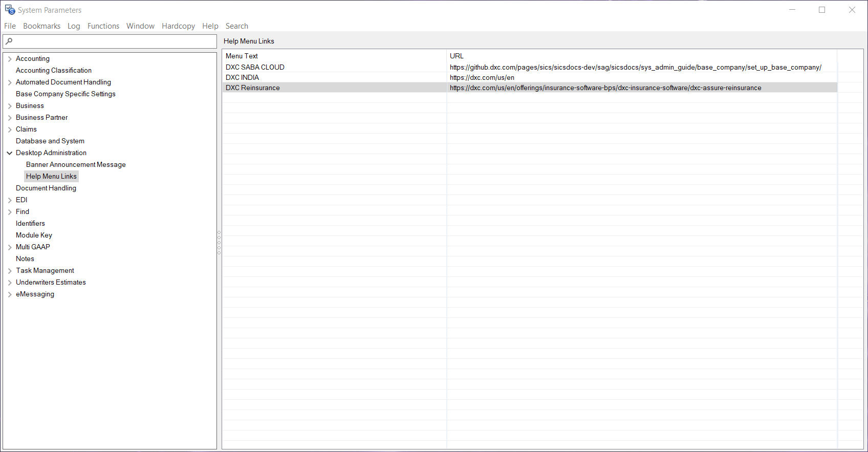Viewport: 868px width, 452px height.
Task: Select the Accounting tree label
Action: [33, 59]
